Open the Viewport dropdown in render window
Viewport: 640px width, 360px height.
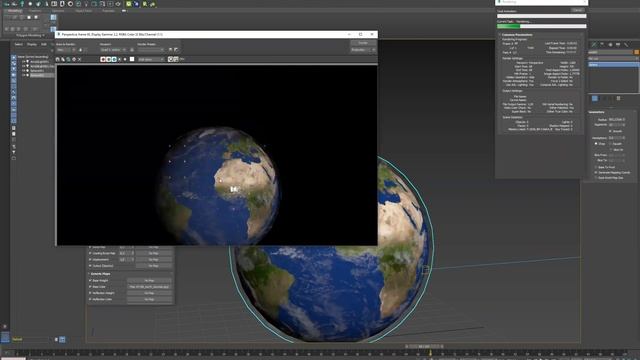pos(113,50)
